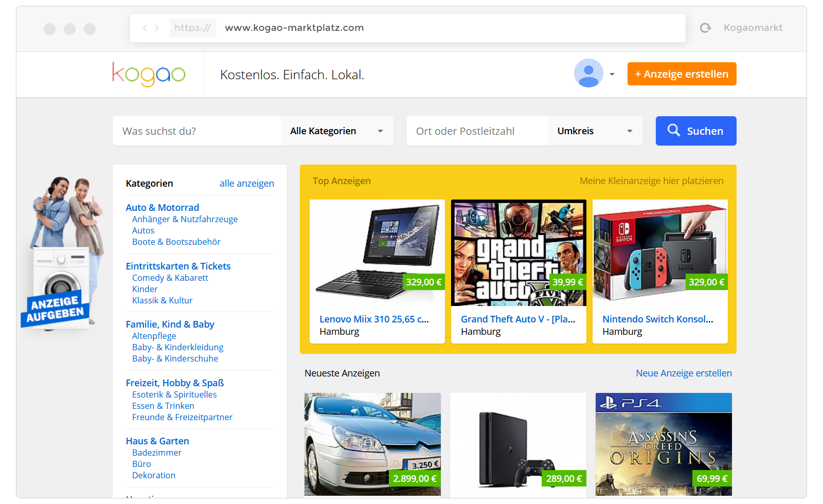Image resolution: width=823 pixels, height=504 pixels.
Task: Click the browser forward arrow
Action: click(x=157, y=28)
